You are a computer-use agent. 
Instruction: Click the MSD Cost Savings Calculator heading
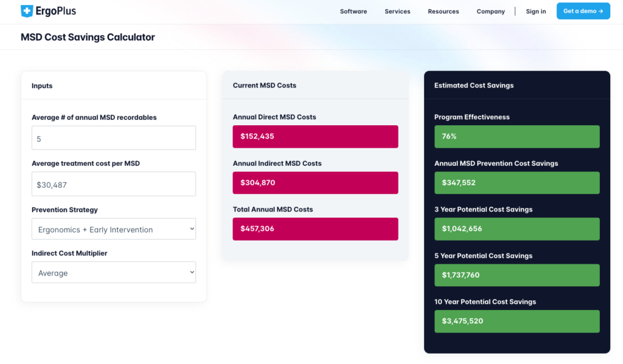click(88, 37)
